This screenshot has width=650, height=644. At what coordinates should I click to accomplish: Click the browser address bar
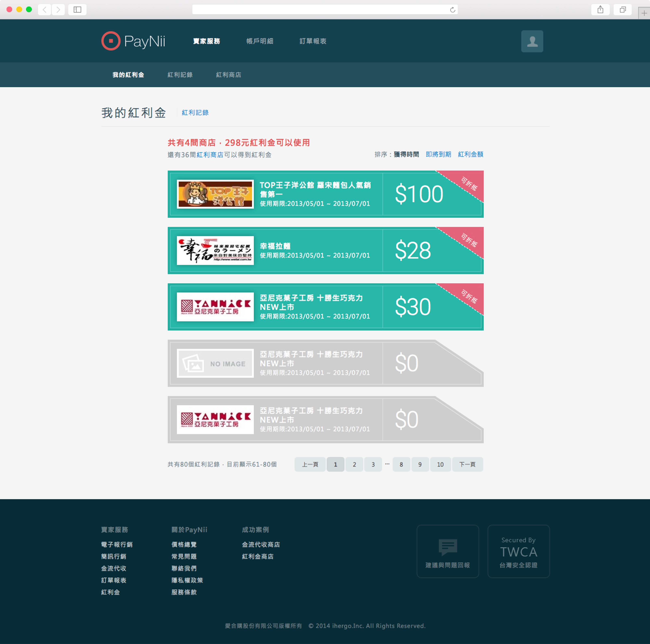coord(320,10)
